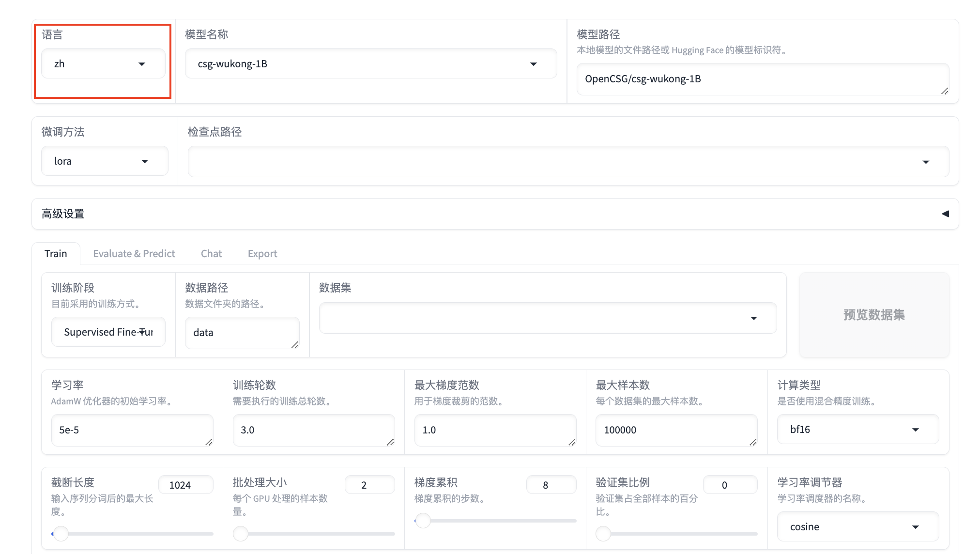The width and height of the screenshot is (980, 555).
Task: Click the batch size number box
Action: coord(369,485)
